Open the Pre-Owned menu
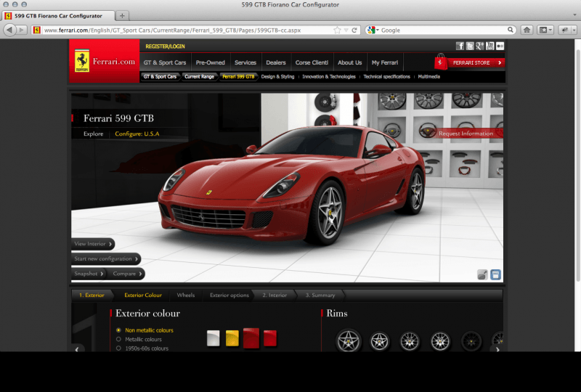The width and height of the screenshot is (581, 392). (211, 62)
